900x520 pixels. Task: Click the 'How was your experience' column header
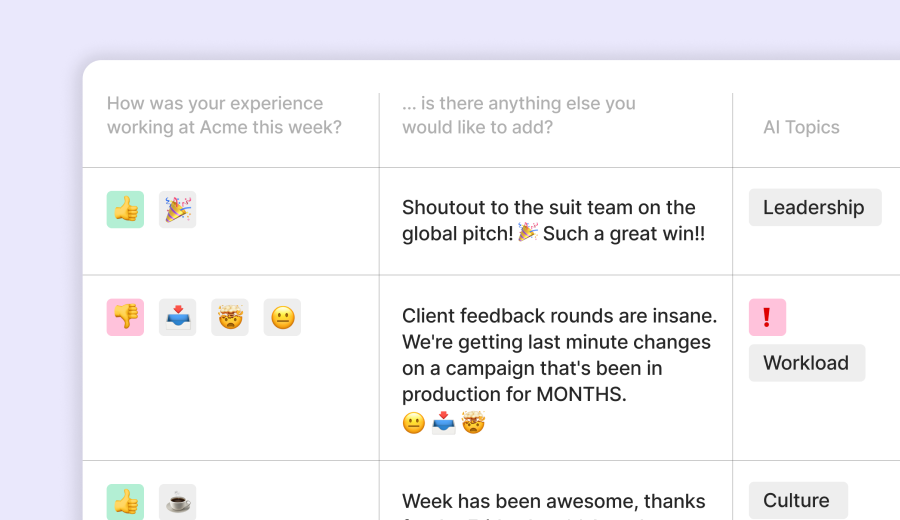tap(224, 116)
